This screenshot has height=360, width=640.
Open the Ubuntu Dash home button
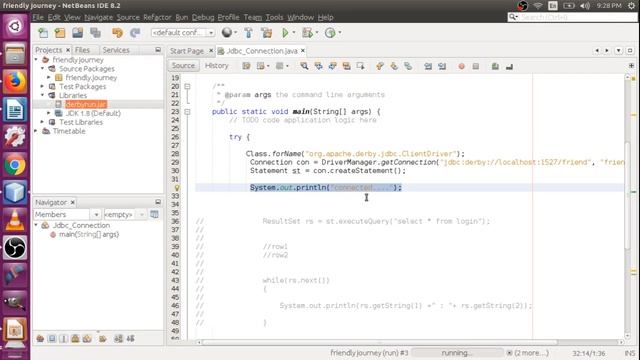click(x=15, y=27)
